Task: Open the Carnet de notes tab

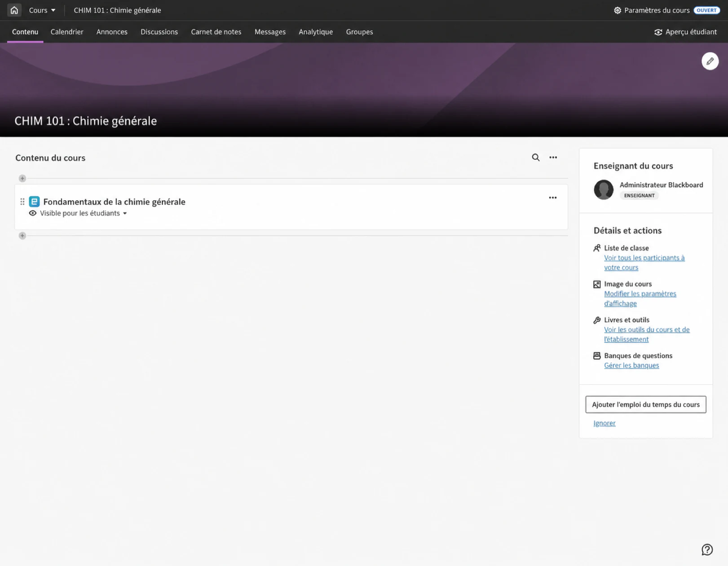Action: point(216,32)
